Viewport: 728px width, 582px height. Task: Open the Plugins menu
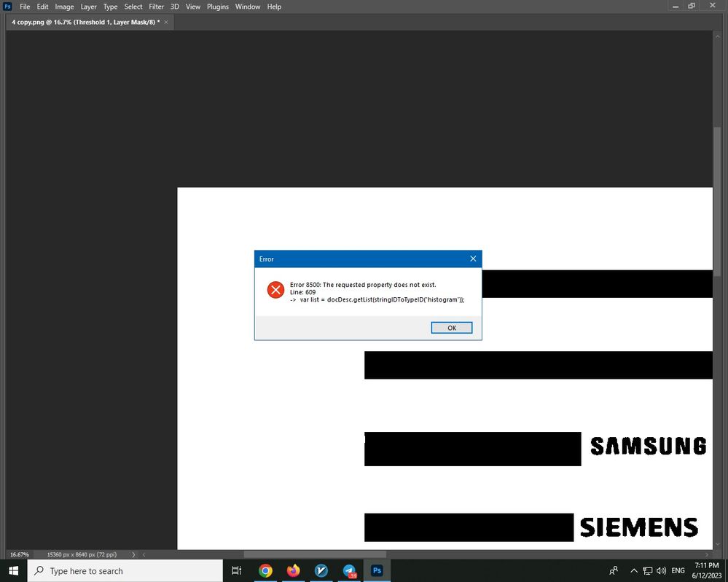218,7
